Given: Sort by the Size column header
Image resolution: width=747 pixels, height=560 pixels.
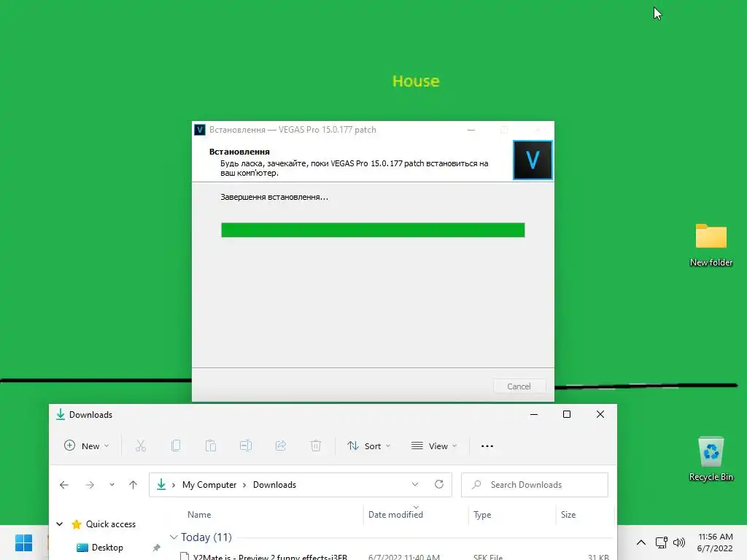Looking at the screenshot, I should (x=568, y=515).
